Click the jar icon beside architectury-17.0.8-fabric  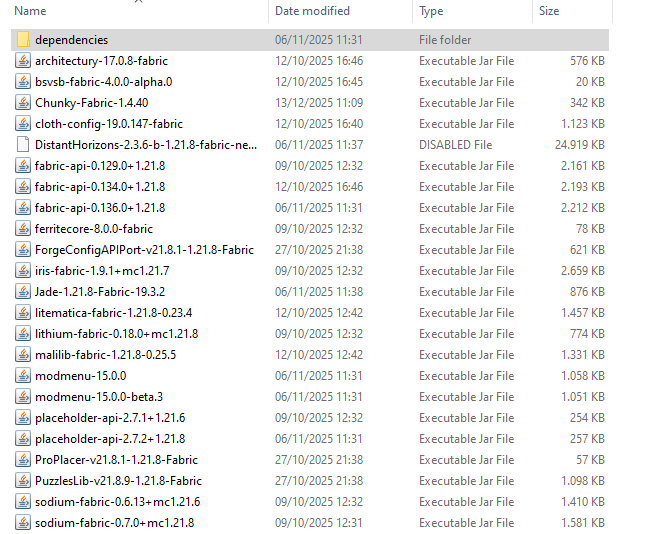[x=23, y=61]
